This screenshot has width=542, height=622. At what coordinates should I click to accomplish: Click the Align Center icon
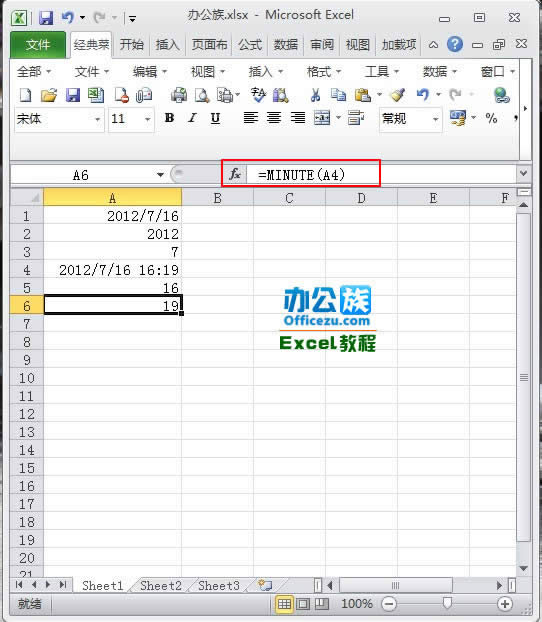274,118
